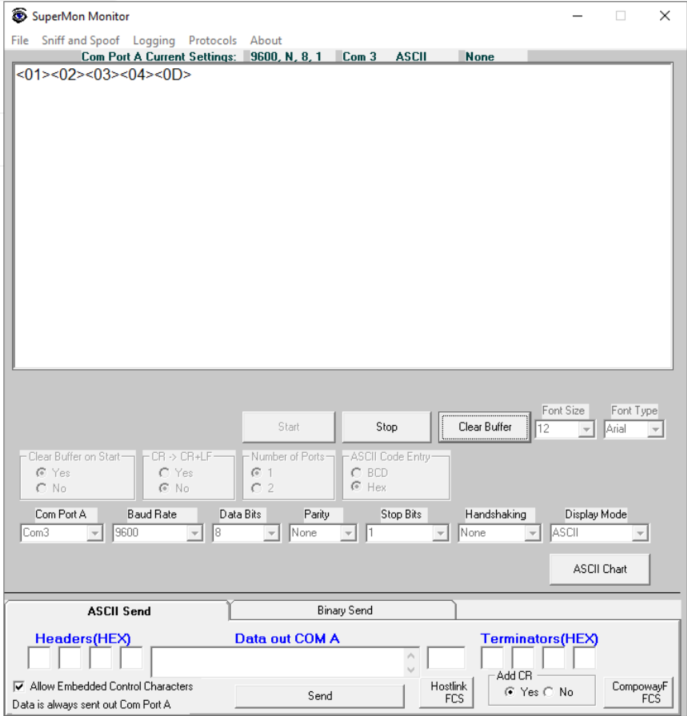Screen dimensions: 687x716
Task: Close the SuperMon Monitor window
Action: (665, 16)
